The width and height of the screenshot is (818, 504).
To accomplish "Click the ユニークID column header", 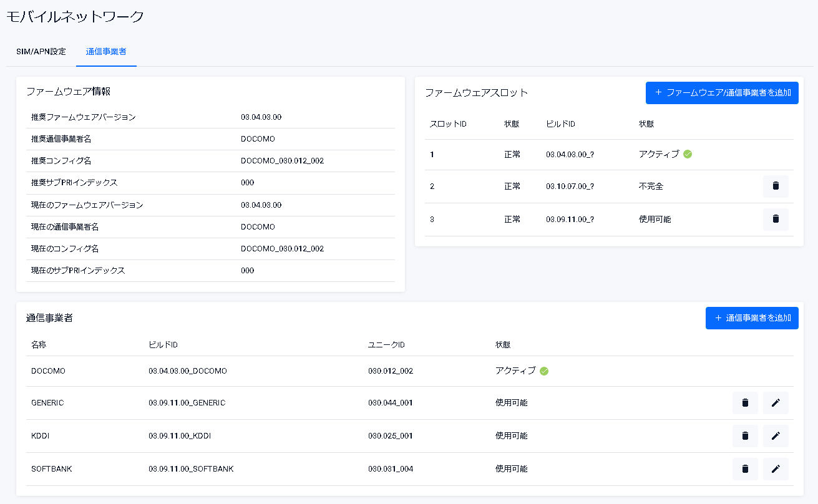I will (387, 345).
